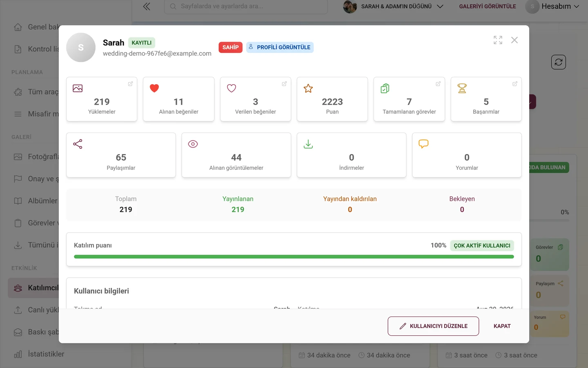Click the trophy icon on Başarımlar card
Viewport: 588px width, 368px height.
point(462,88)
